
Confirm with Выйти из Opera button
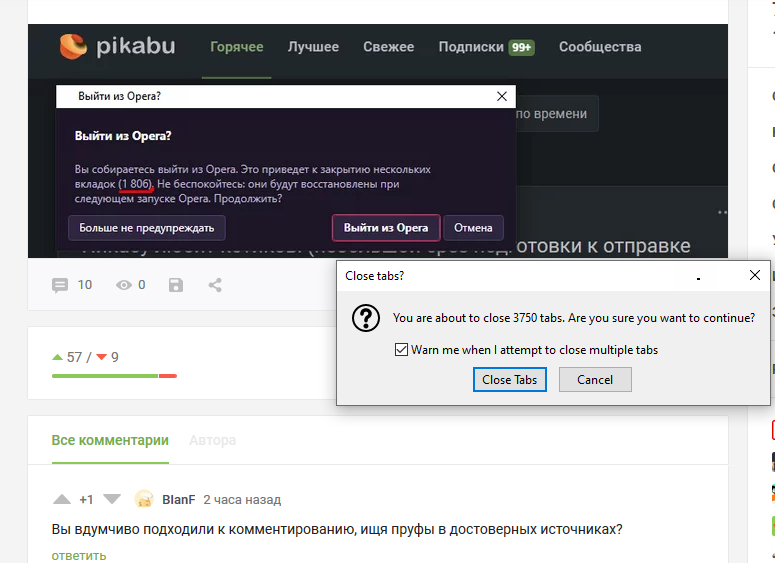click(x=386, y=228)
